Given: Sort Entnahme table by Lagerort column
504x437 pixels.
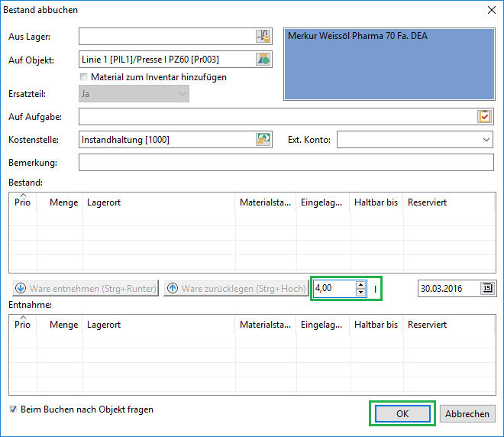Looking at the screenshot, I should pyautogui.click(x=159, y=325).
